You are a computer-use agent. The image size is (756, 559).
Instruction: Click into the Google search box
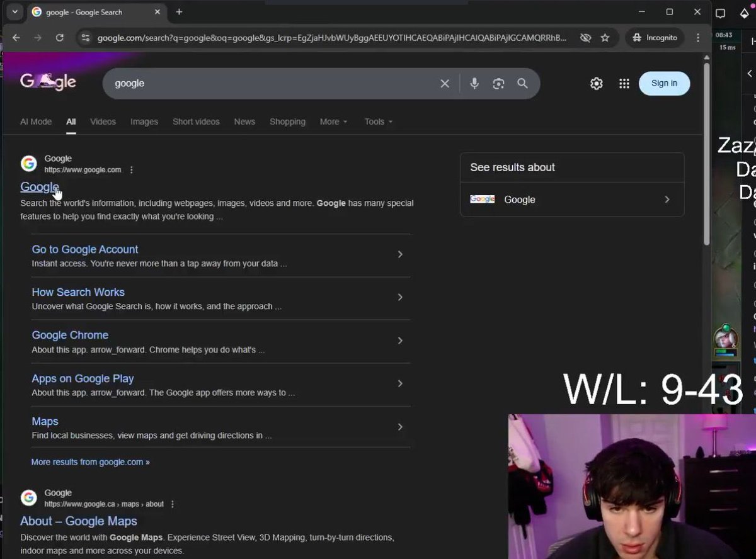[x=271, y=83]
